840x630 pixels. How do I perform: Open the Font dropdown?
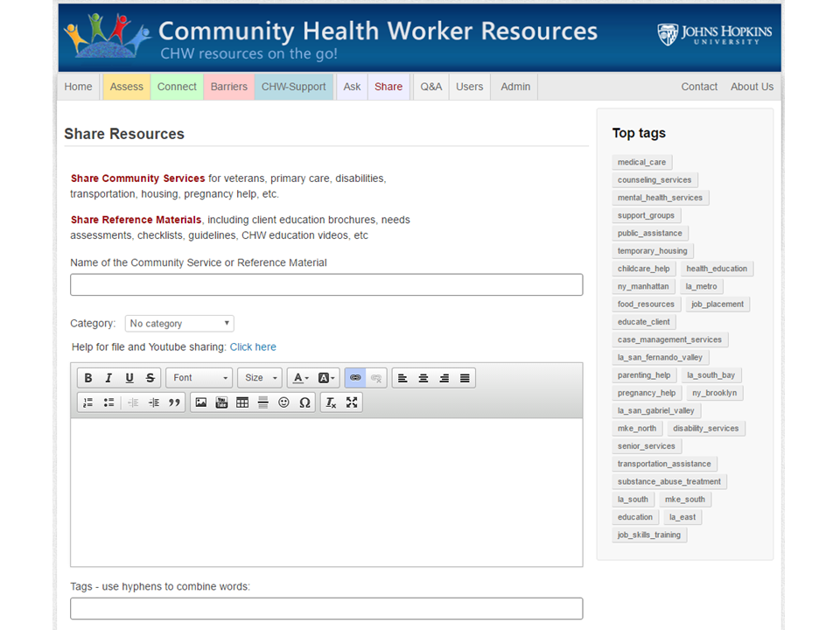click(x=199, y=378)
